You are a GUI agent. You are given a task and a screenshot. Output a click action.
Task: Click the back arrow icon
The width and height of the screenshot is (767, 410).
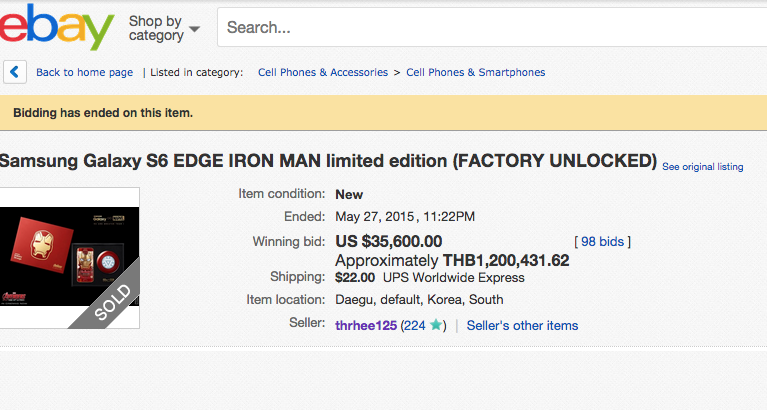pyautogui.click(x=15, y=72)
